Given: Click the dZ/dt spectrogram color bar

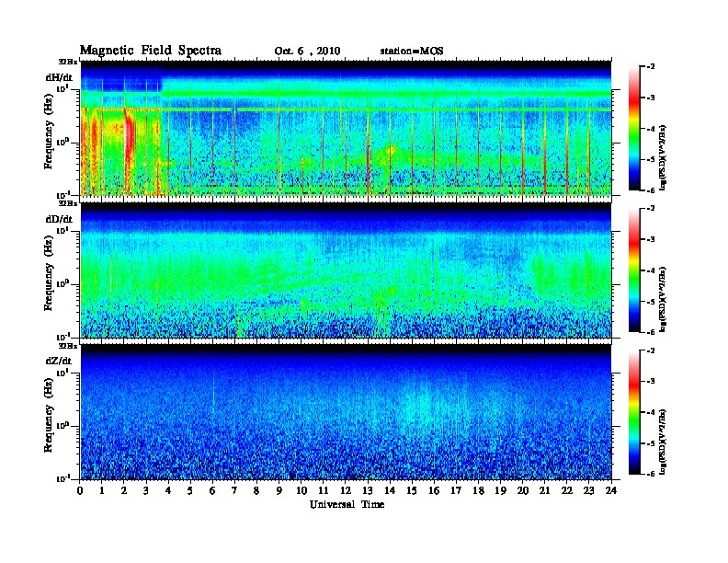Looking at the screenshot, I should point(634,412).
